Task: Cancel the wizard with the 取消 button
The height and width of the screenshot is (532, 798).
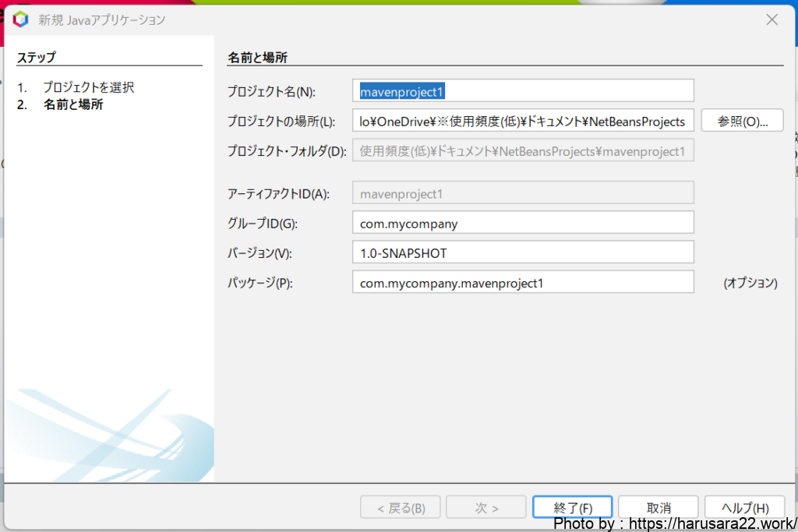Action: [x=659, y=508]
